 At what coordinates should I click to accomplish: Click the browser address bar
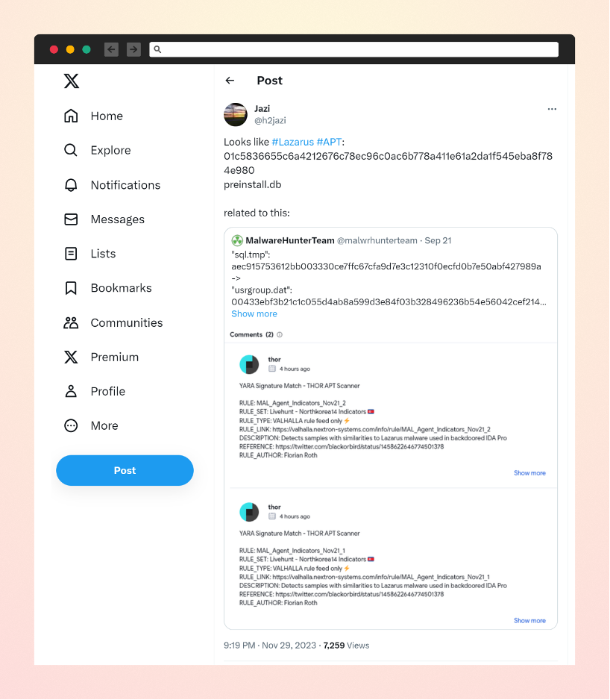[354, 49]
